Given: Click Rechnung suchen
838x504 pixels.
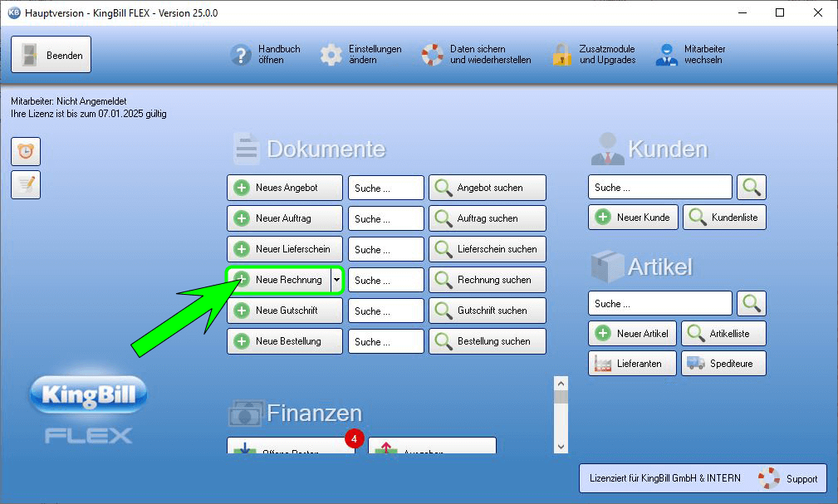Looking at the screenshot, I should click(x=488, y=280).
